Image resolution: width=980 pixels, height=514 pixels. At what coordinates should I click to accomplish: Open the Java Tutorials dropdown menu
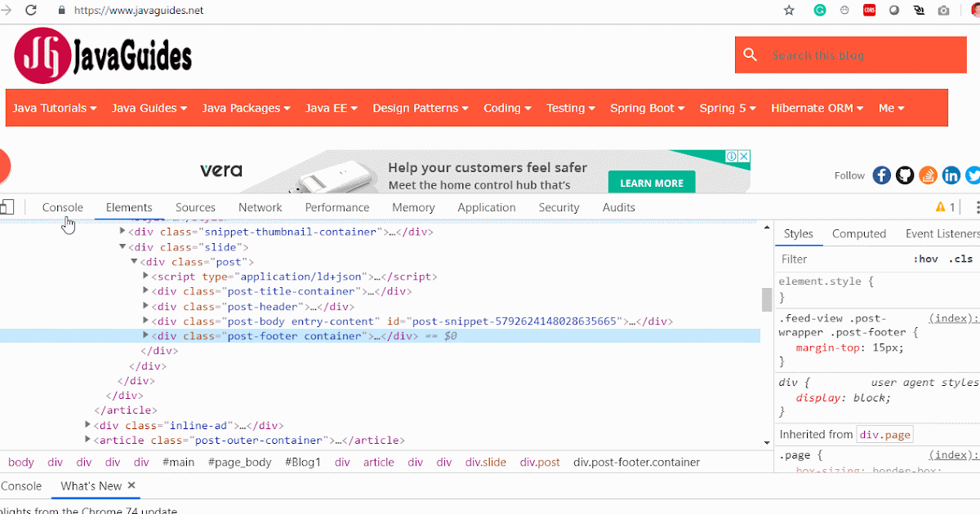tap(55, 108)
